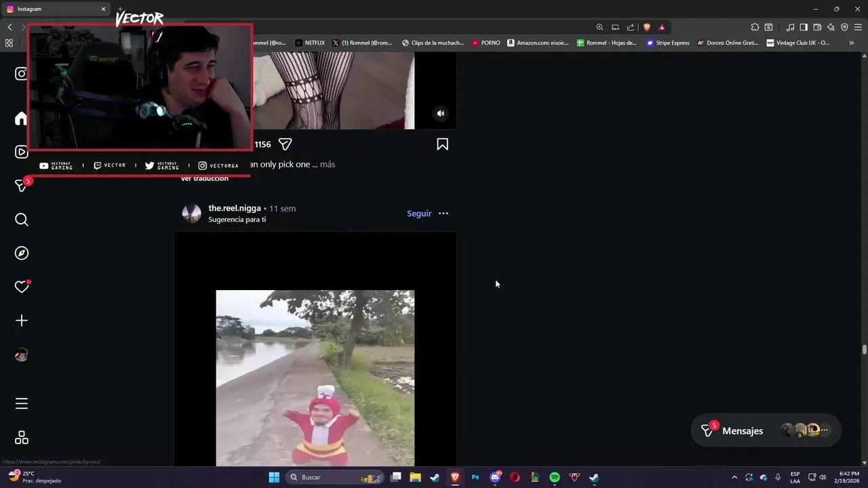Open browser extensions puzzle icon

click(x=755, y=27)
